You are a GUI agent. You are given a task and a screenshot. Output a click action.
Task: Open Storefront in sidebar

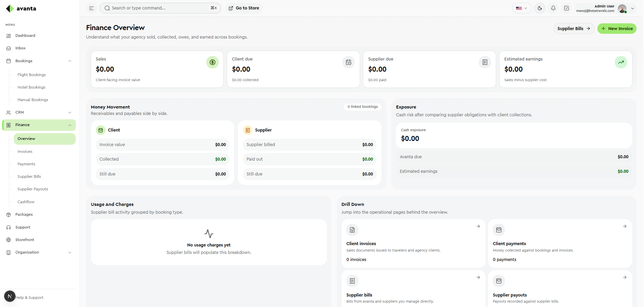coord(39,240)
